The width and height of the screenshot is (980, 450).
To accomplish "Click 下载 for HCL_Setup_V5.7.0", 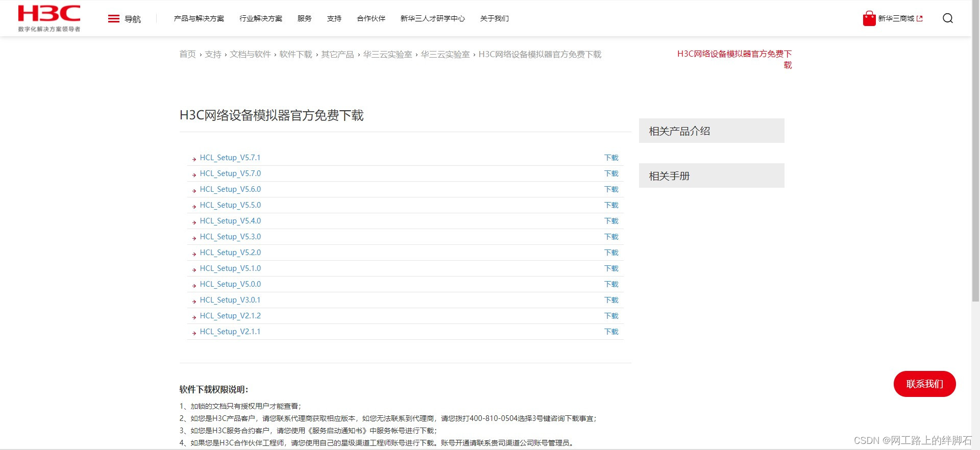I will pos(611,173).
